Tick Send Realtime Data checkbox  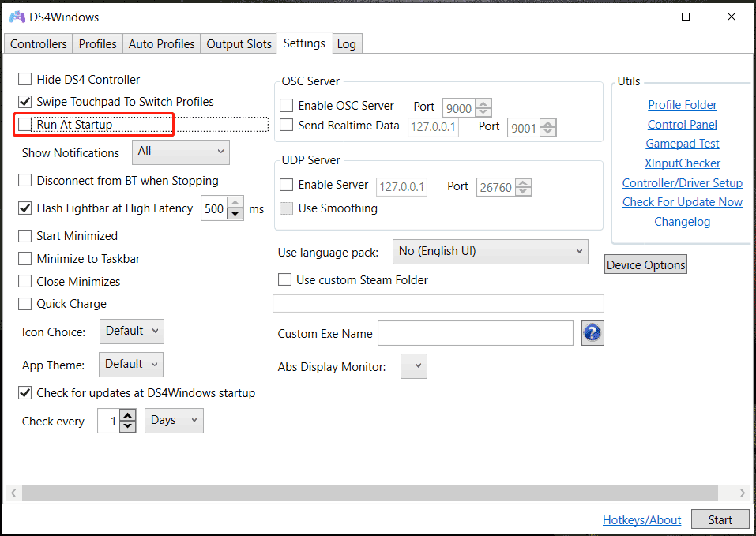(287, 126)
